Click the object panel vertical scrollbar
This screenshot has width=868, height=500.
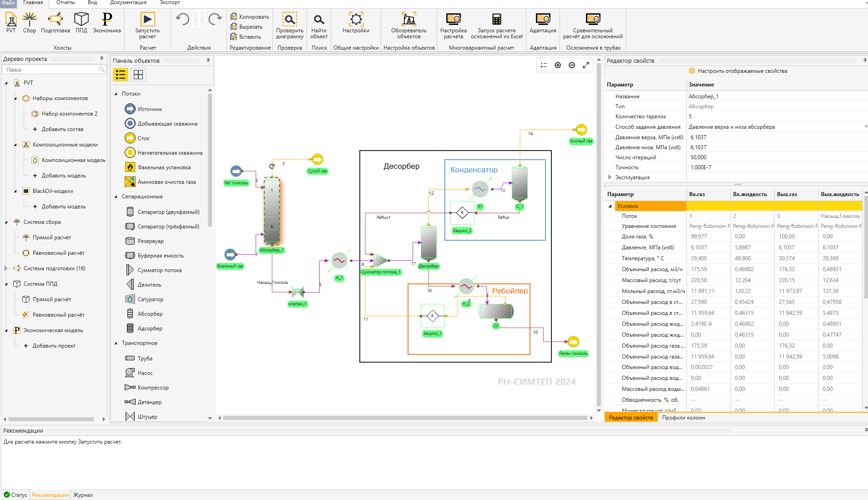point(210,160)
